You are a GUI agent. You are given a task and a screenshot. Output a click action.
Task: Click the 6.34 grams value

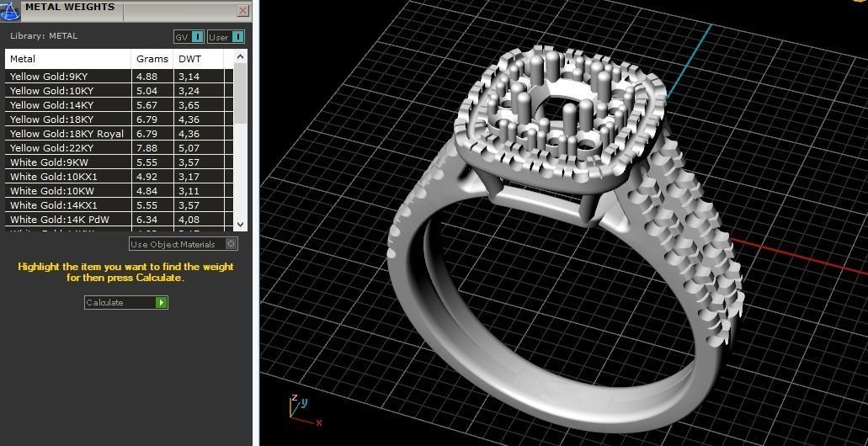(146, 220)
